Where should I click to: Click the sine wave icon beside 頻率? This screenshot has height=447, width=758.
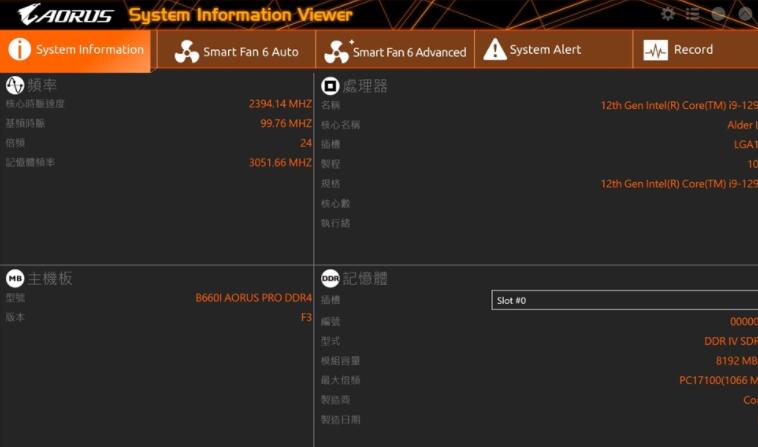tap(15, 85)
